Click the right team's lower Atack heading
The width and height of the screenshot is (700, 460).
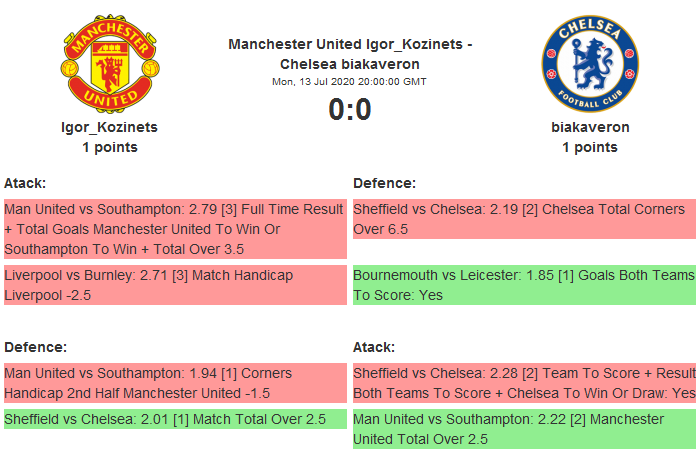[375, 347]
